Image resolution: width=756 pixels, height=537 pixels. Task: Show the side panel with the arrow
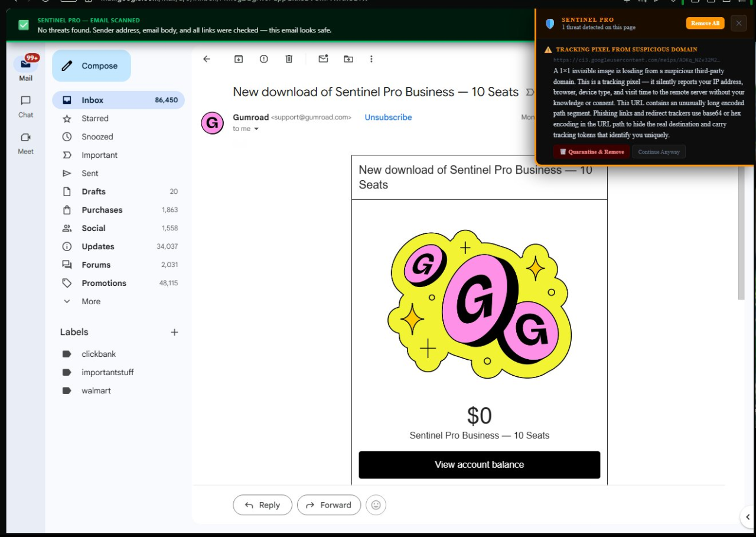[747, 518]
